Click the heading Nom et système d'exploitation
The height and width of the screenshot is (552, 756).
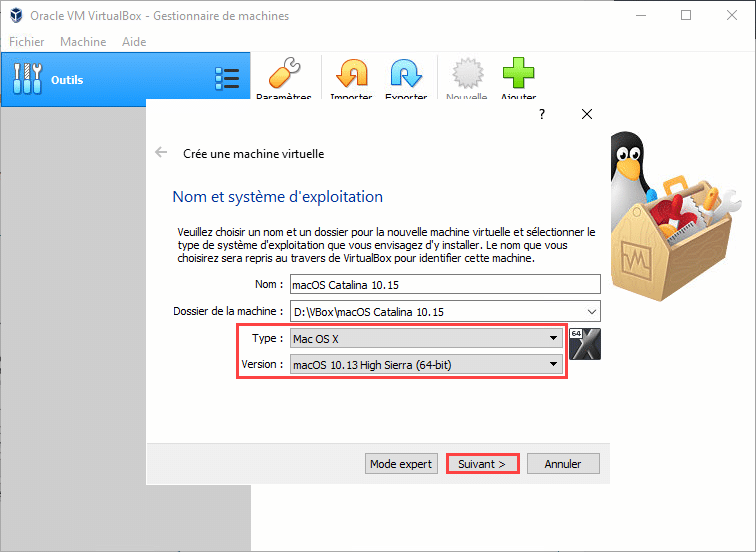(278, 197)
